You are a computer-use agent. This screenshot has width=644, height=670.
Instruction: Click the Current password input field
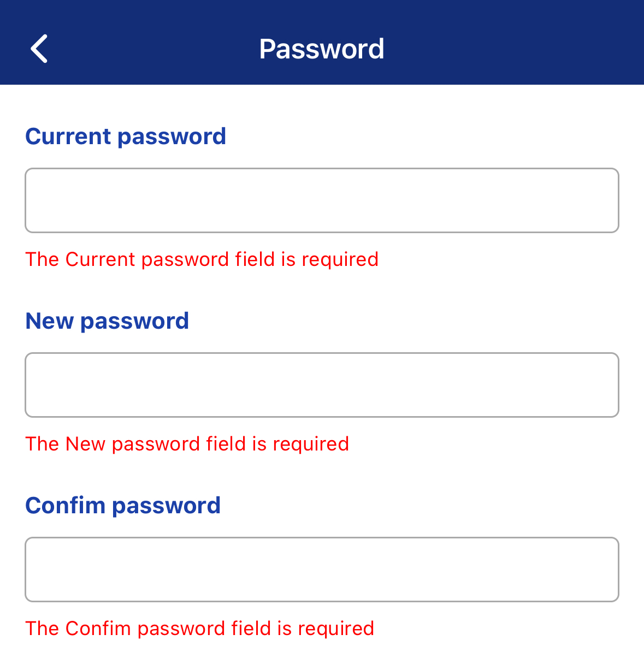322,200
